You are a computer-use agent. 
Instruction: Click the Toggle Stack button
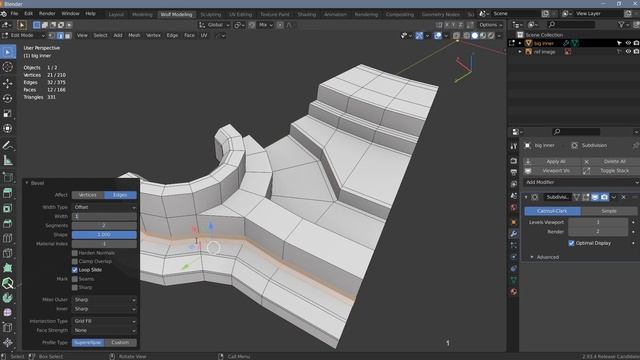coord(610,171)
